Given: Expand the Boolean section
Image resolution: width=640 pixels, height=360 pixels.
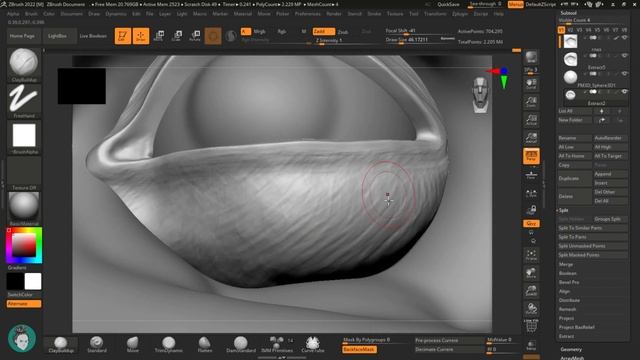Looking at the screenshot, I should (567, 273).
